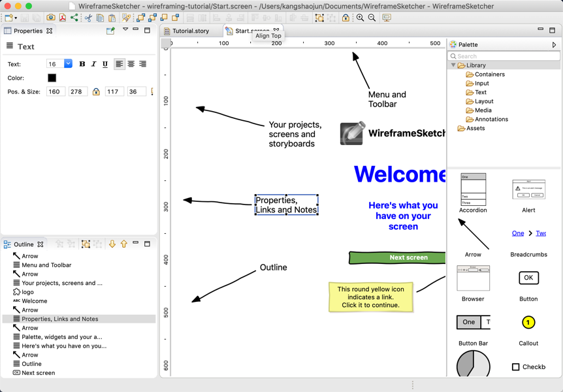Image resolution: width=563 pixels, height=392 pixels.
Task: Click the width field showing 117
Action: [x=114, y=91]
